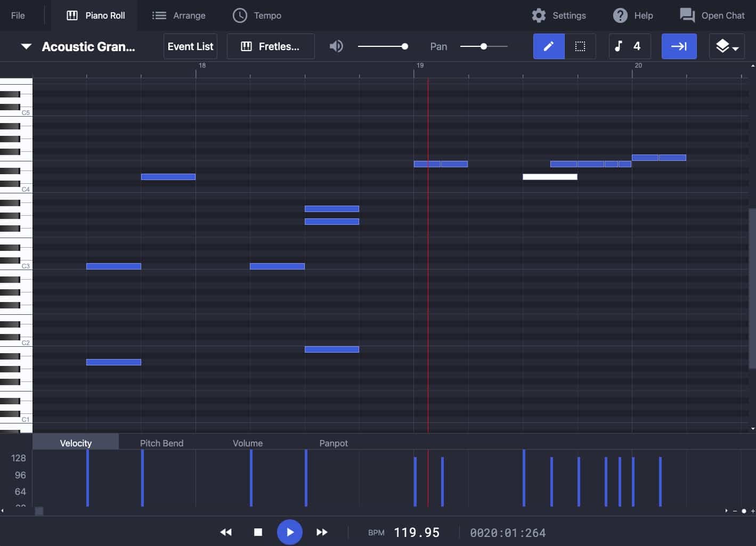Image resolution: width=756 pixels, height=546 pixels.
Task: Expand the Help menu question icon
Action: point(620,15)
